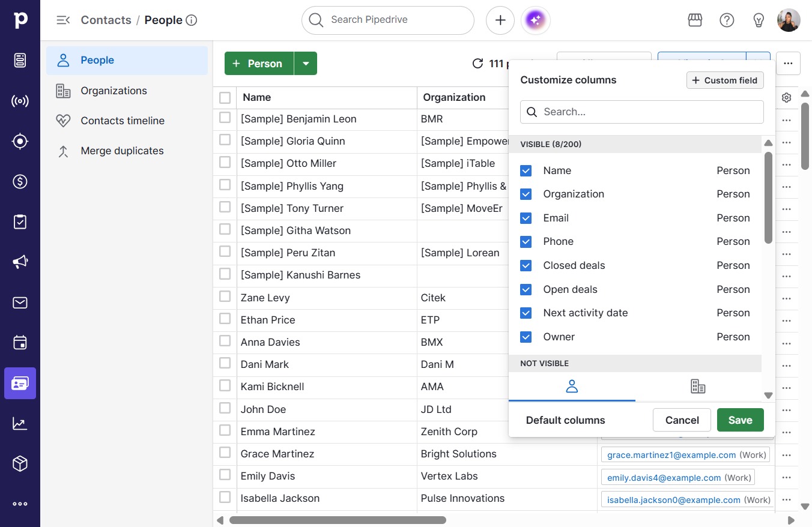
Task: Sort by Organization column header
Action: pyautogui.click(x=454, y=97)
